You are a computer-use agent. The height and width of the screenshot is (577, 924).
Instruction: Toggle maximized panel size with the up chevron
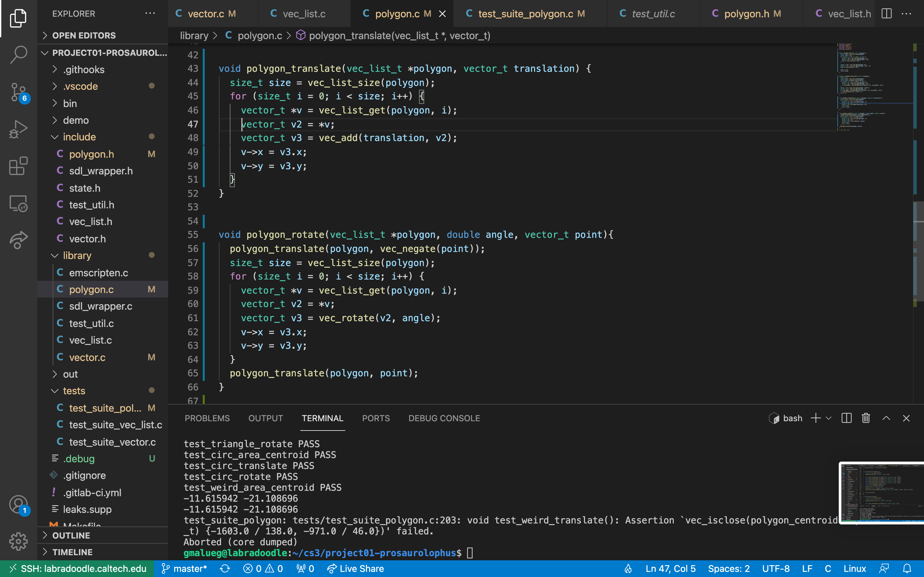886,418
